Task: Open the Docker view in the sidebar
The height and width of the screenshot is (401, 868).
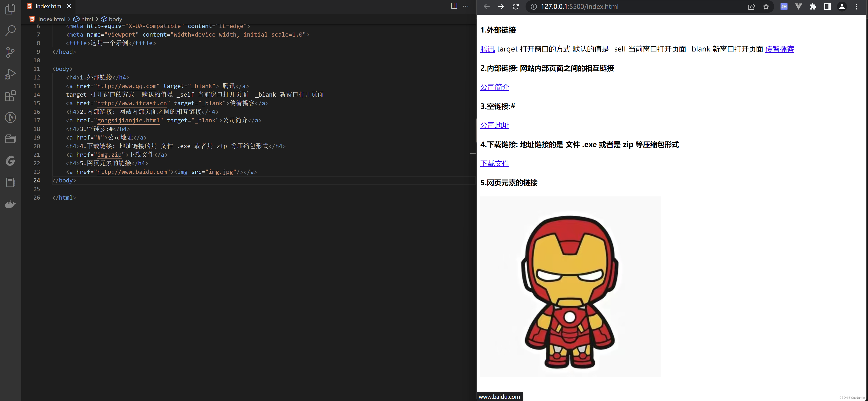Action: tap(10, 204)
